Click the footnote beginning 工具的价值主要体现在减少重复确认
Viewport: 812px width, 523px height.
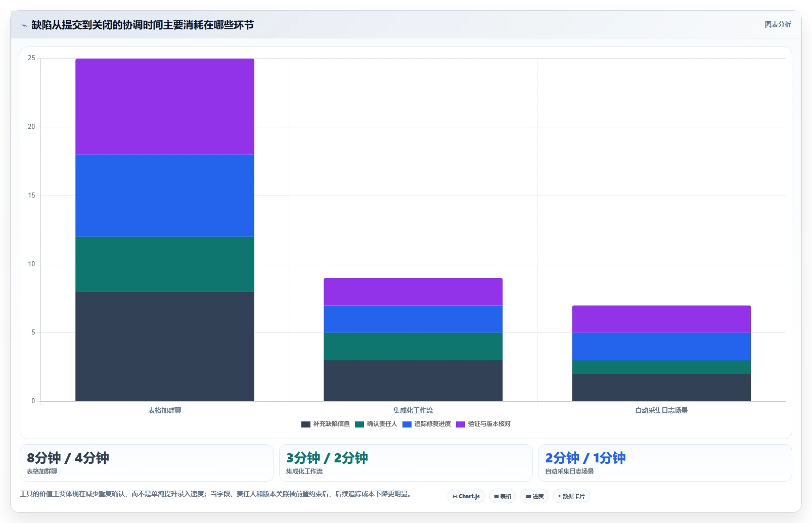(216, 494)
